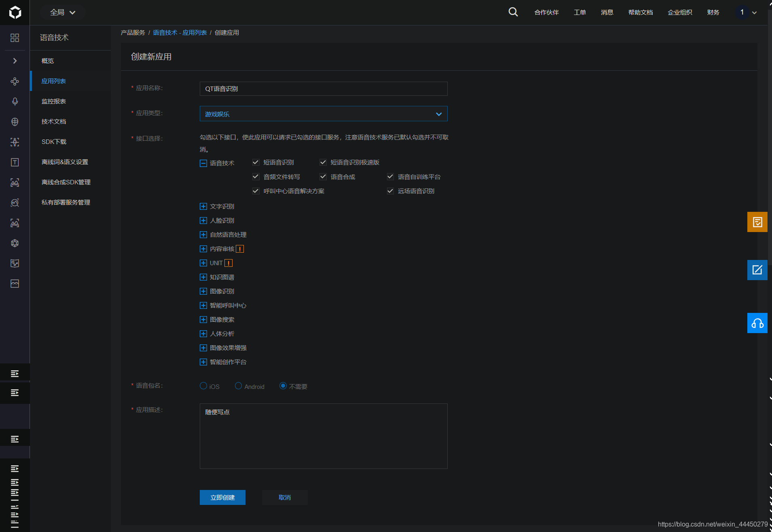Open the product grid icon in sidebar

[15, 38]
